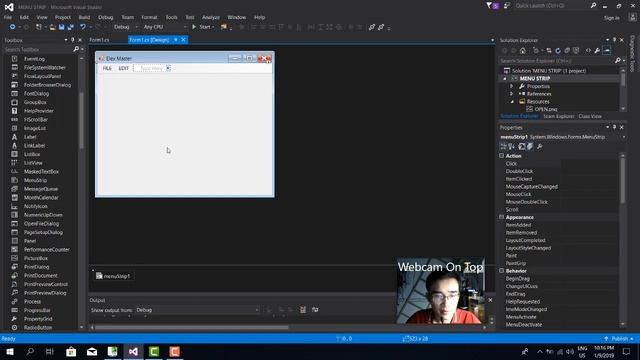Click the Output panel horizontal scrollbar
The image size is (640, 360).
tap(191, 327)
